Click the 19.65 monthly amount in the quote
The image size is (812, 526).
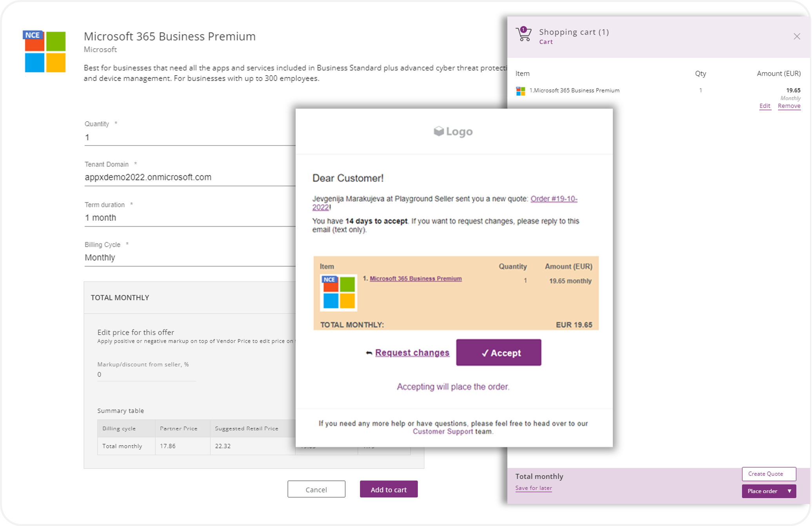coord(570,281)
